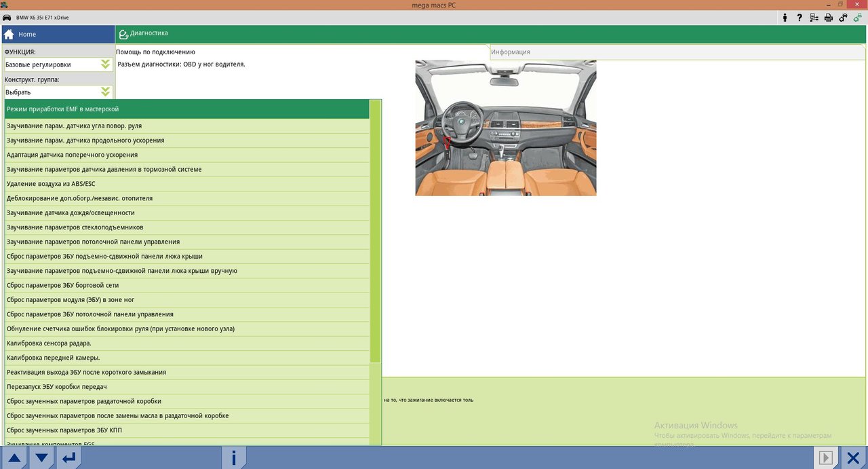868x469 pixels.
Task: Click the Диагностика stethoscope icon
Action: pos(125,33)
